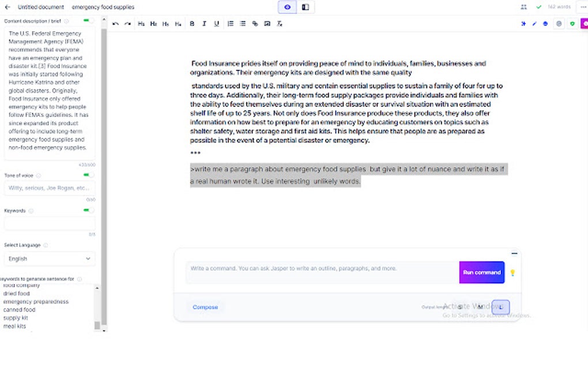
Task: Toggle off the Content description / brief switch
Action: tap(88, 19)
